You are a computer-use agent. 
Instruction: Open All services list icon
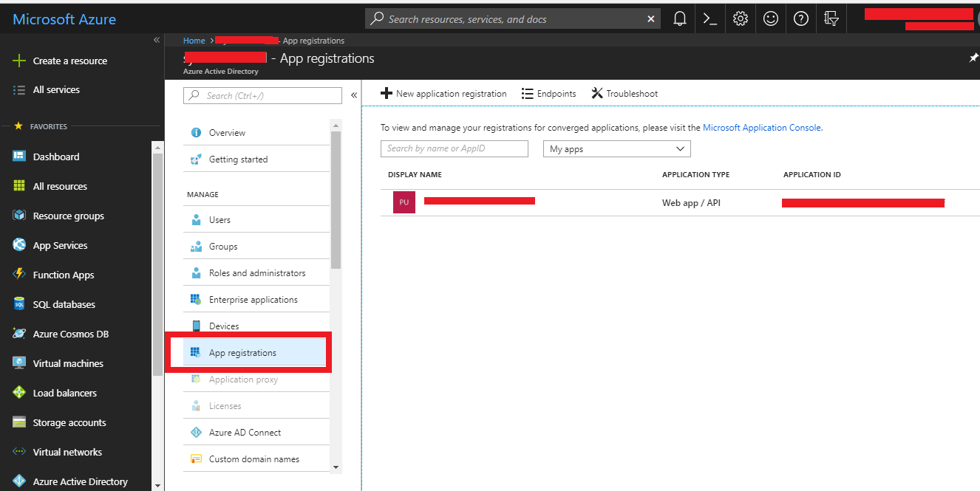click(19, 89)
